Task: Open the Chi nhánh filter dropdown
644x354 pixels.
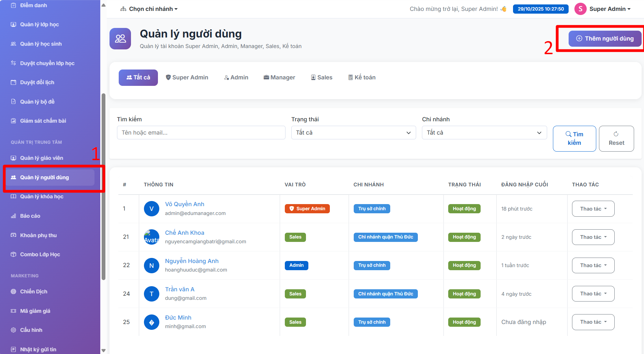Action: tap(484, 133)
